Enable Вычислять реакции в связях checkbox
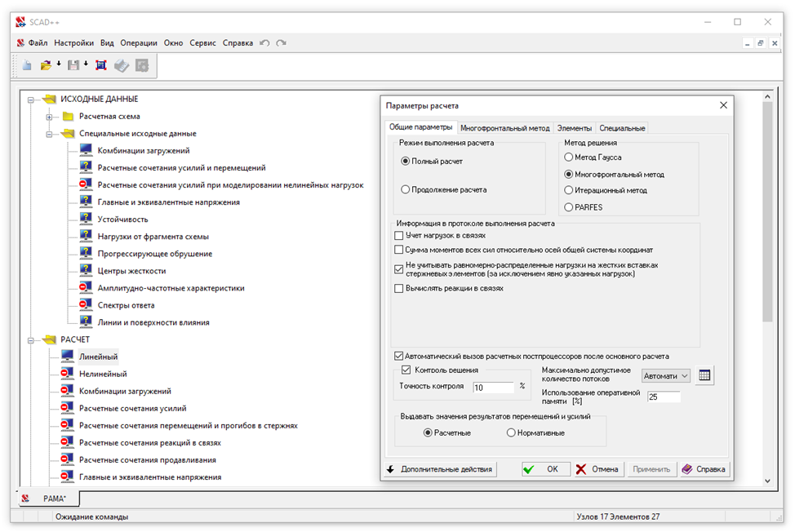The width and height of the screenshot is (795, 532). pyautogui.click(x=399, y=288)
